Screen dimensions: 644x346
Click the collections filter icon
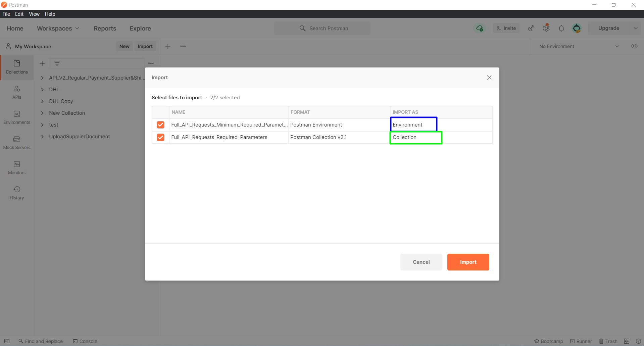tap(57, 63)
